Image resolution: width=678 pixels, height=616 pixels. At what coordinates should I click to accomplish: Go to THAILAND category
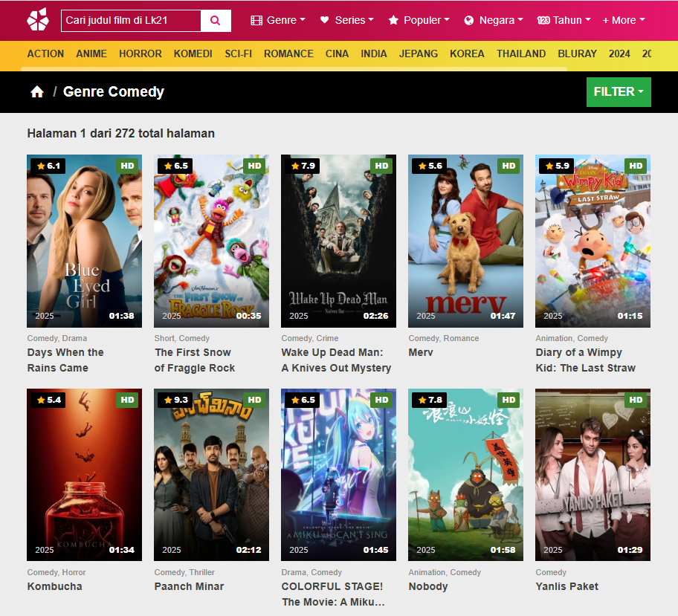[521, 54]
